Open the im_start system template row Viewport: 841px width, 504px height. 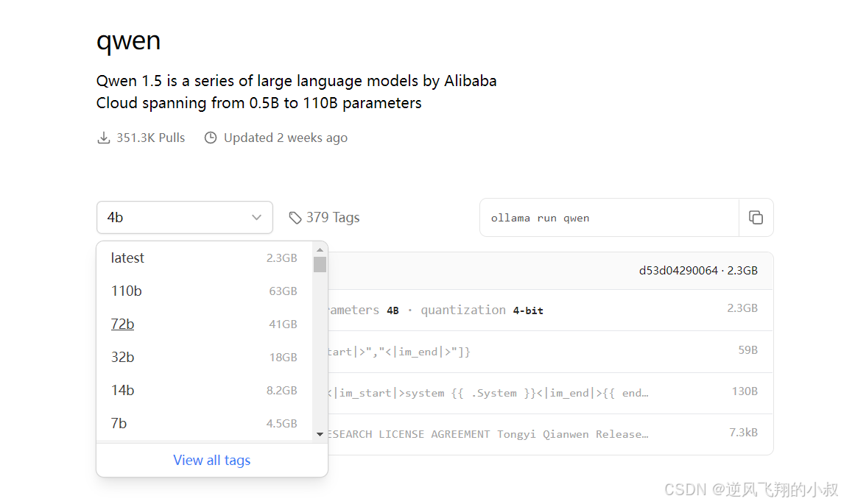pyautogui.click(x=550, y=393)
